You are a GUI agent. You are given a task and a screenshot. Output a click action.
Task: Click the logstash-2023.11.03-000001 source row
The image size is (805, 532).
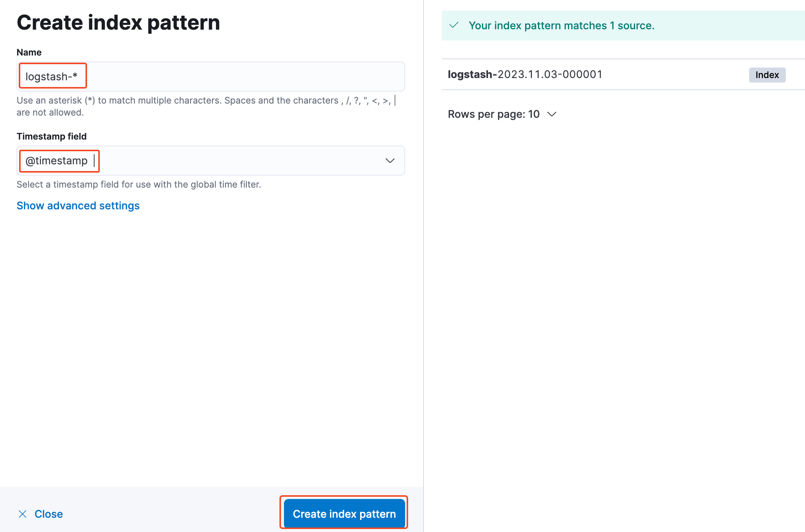(525, 74)
